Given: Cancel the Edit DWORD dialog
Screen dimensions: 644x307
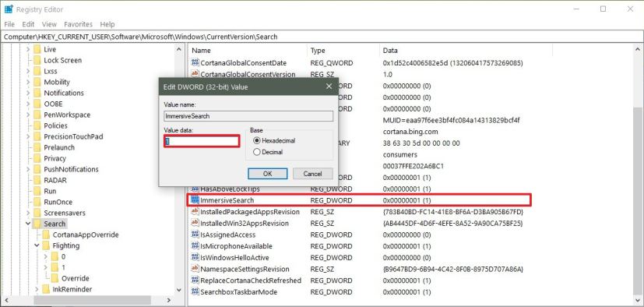Looking at the screenshot, I should click(x=312, y=174).
